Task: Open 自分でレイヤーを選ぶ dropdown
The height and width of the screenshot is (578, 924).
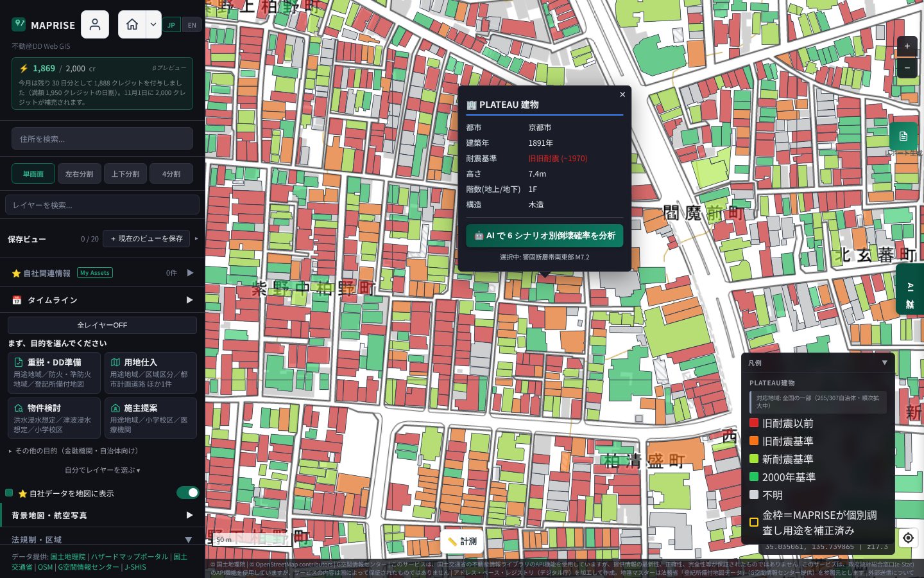Action: click(102, 470)
